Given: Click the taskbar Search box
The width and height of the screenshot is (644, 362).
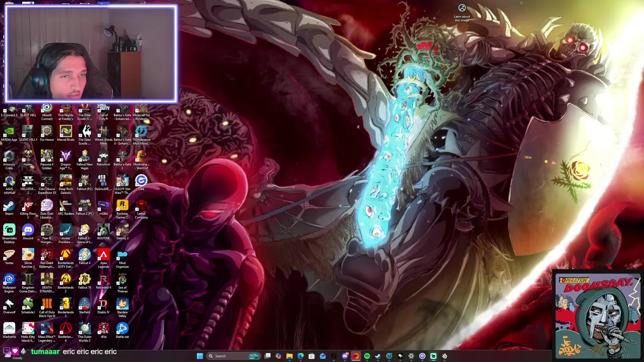Looking at the screenshot, I should pos(234,356).
